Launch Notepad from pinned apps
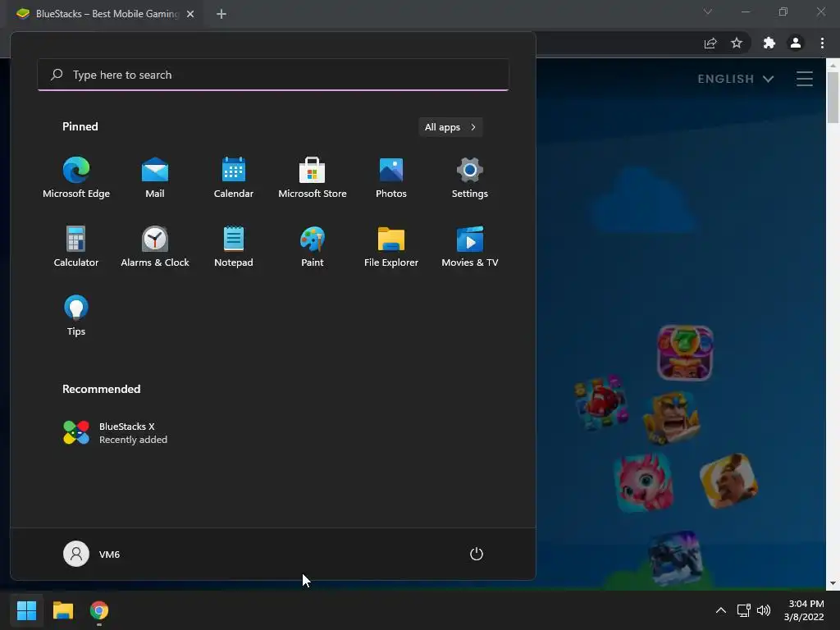Viewport: 840px width, 630px height. click(234, 247)
